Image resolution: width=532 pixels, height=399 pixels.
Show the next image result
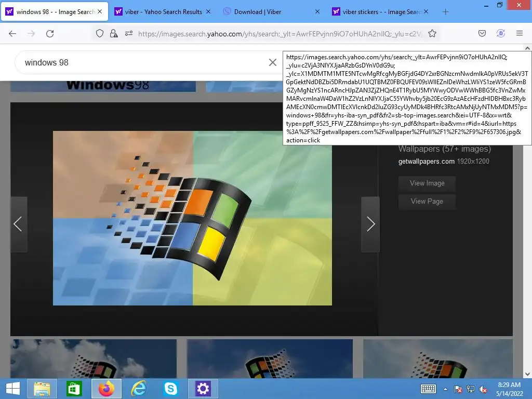pos(370,224)
